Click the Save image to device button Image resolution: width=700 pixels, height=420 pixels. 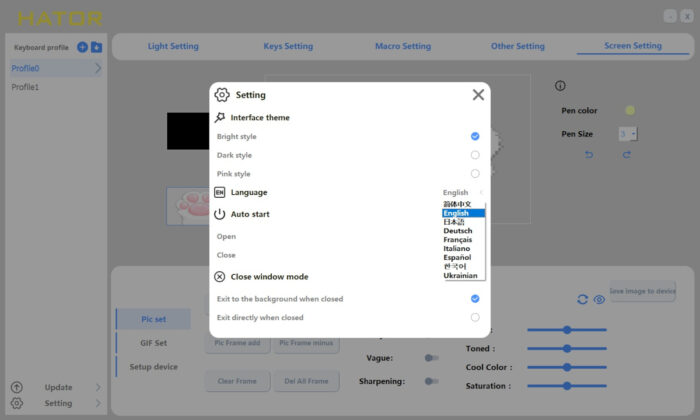pos(642,291)
